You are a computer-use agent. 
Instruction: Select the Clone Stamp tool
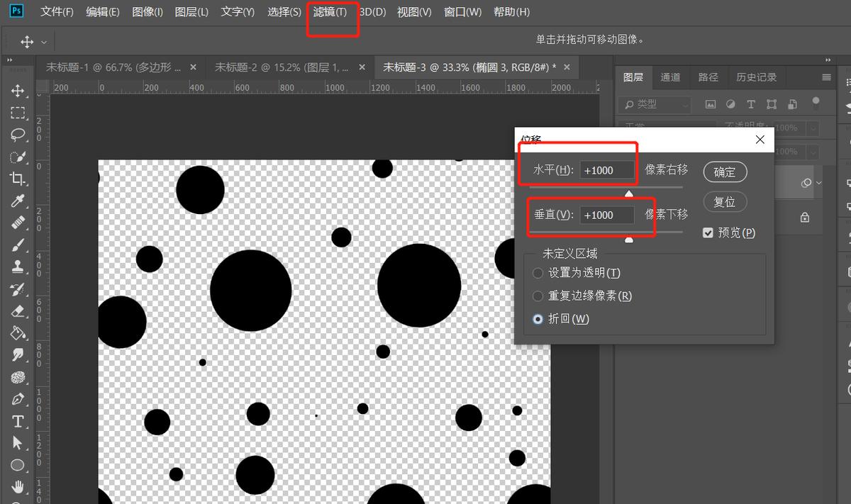point(18,267)
